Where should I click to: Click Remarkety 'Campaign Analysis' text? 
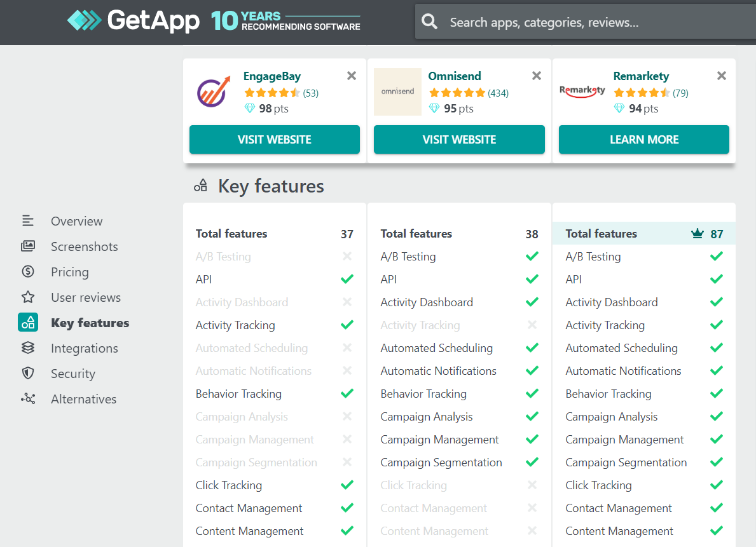click(612, 417)
